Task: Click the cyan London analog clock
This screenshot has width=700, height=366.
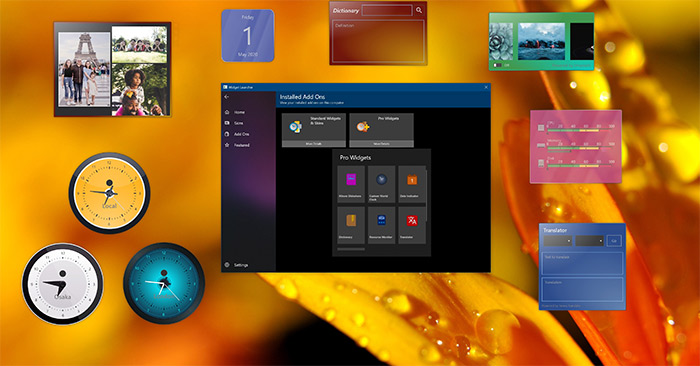Action: tap(164, 283)
